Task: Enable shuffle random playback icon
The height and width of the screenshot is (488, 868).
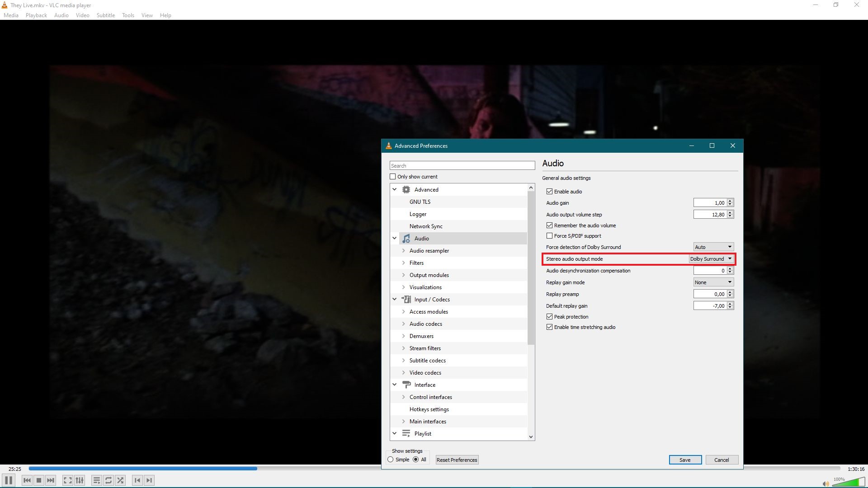Action: tap(120, 480)
